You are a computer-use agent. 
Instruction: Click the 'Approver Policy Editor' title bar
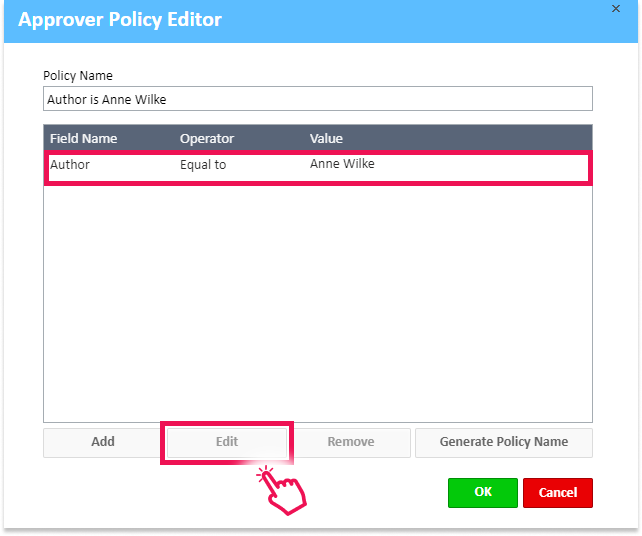tap(300, 20)
